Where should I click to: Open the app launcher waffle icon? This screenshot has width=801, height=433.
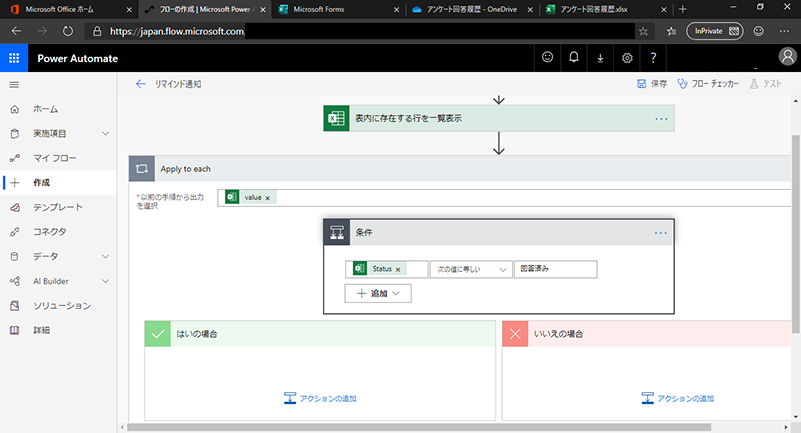pyautogui.click(x=14, y=58)
